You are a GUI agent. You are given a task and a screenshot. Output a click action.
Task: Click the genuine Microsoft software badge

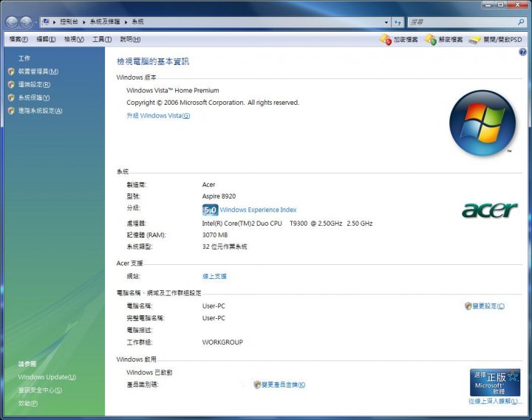[495, 382]
